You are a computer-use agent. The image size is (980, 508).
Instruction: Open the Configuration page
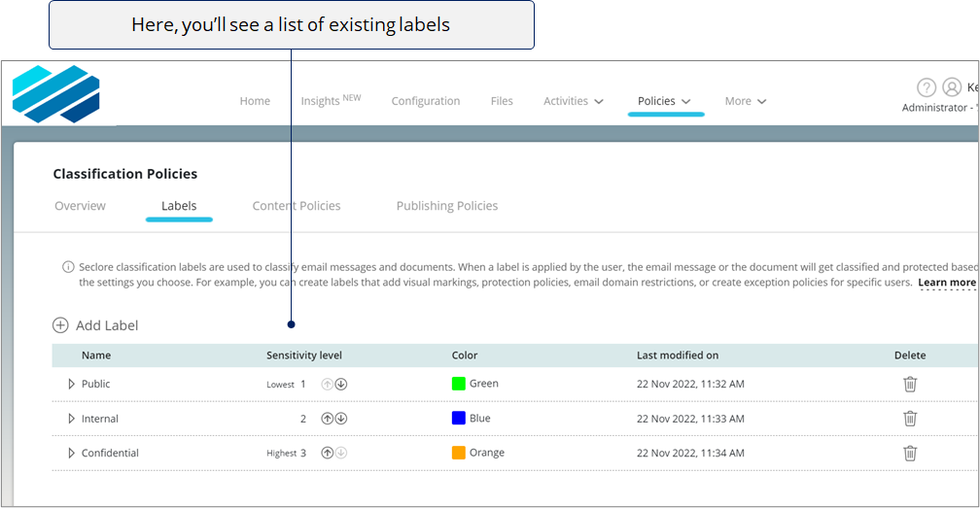[426, 101]
